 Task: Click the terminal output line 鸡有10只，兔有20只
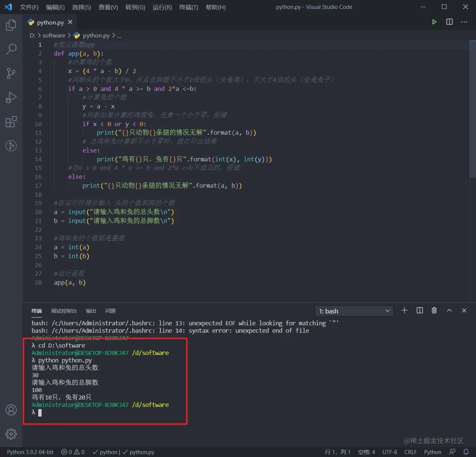tap(62, 397)
